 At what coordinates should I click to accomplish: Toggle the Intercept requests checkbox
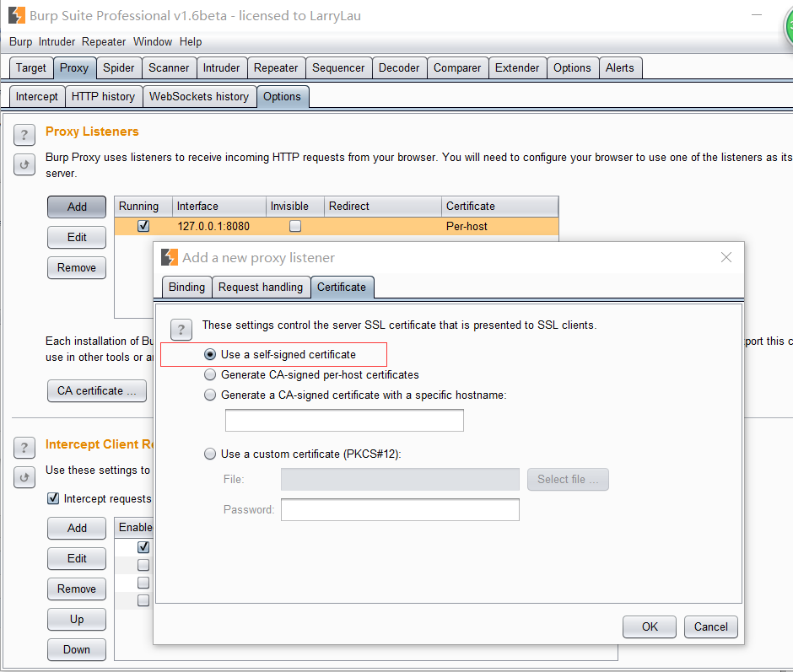coord(53,498)
